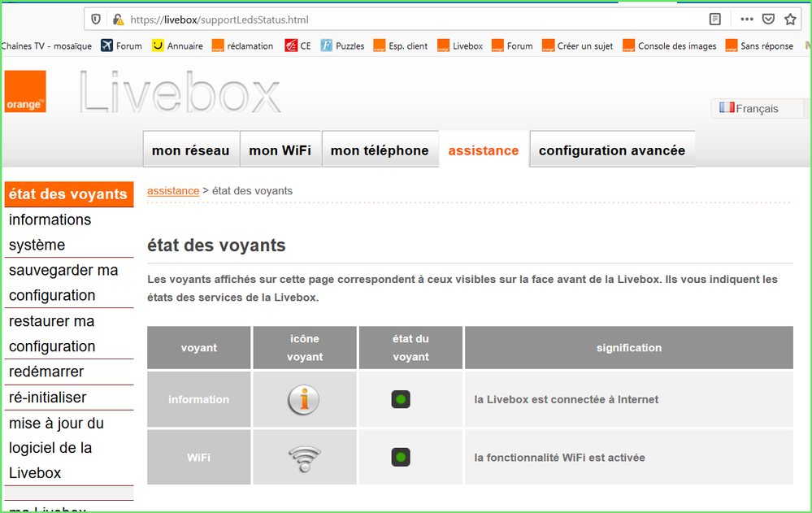Click the information voyant icon
Screen dimensions: 812x513
pyautogui.click(x=304, y=399)
